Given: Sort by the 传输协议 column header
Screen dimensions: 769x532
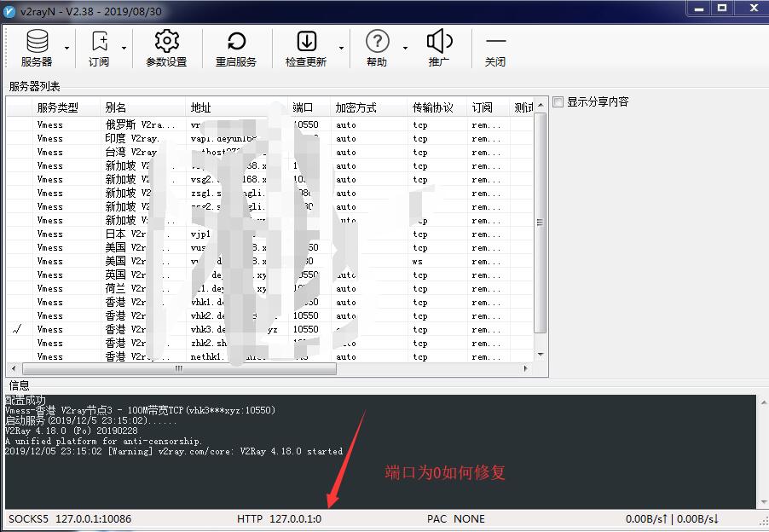Looking at the screenshot, I should click(437, 107).
